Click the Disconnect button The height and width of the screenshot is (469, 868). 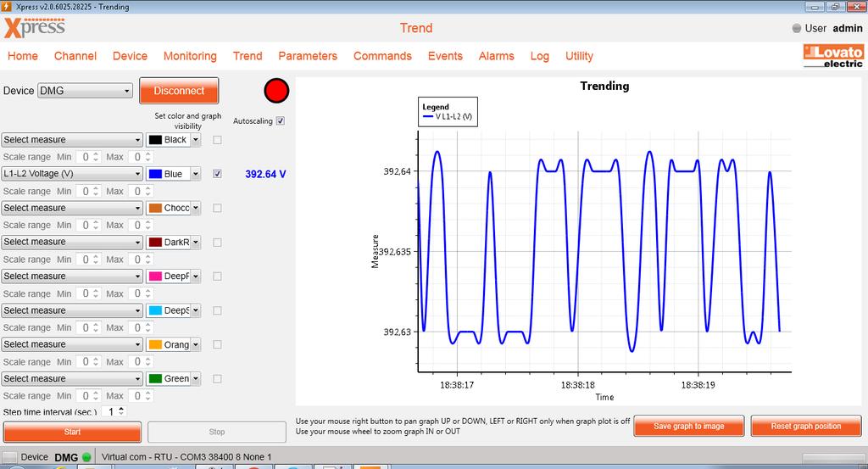tap(179, 91)
